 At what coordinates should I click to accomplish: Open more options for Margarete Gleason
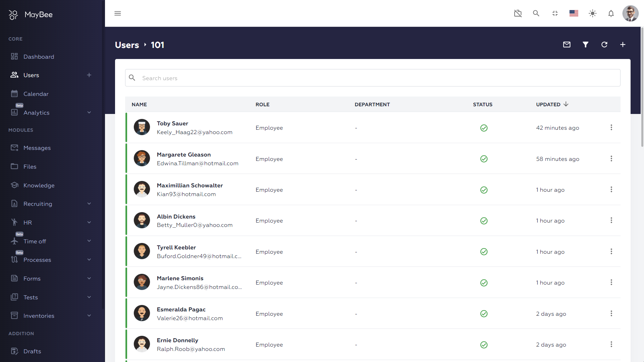point(611,159)
